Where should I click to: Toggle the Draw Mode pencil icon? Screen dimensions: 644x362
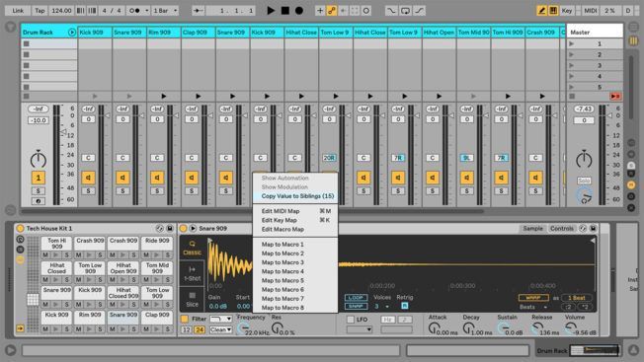(x=541, y=11)
